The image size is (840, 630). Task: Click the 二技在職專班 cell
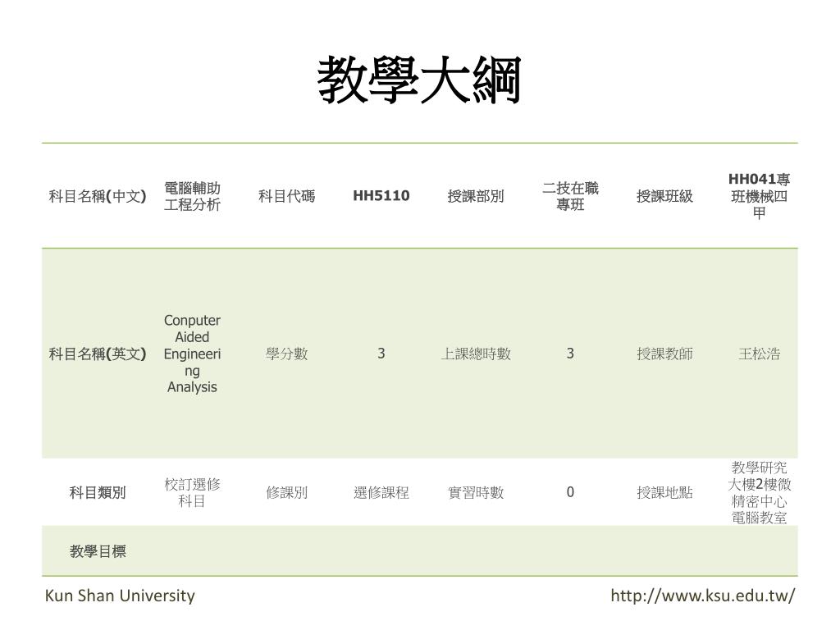click(x=570, y=196)
